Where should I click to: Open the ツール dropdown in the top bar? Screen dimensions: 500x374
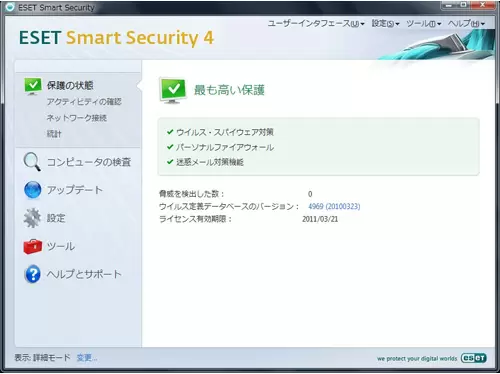coord(424,23)
